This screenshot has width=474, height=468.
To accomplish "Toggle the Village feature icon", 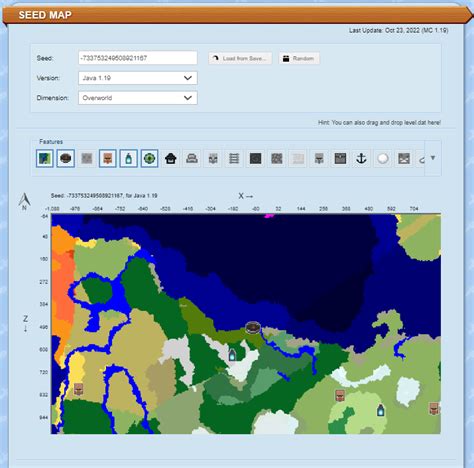I will (108, 158).
